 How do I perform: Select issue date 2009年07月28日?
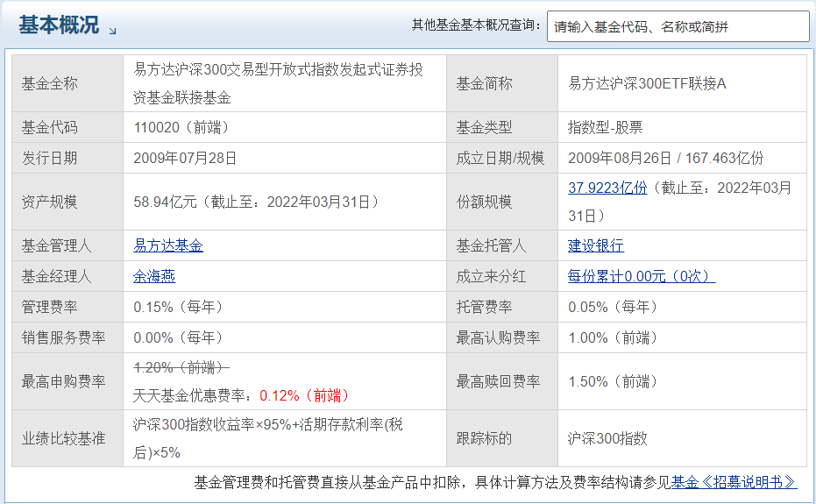pyautogui.click(x=185, y=158)
